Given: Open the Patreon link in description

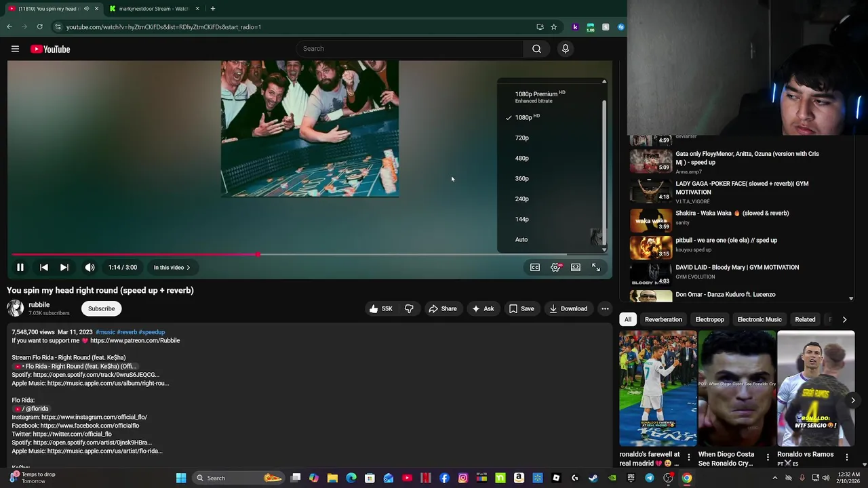Looking at the screenshot, I should pyautogui.click(x=135, y=341).
